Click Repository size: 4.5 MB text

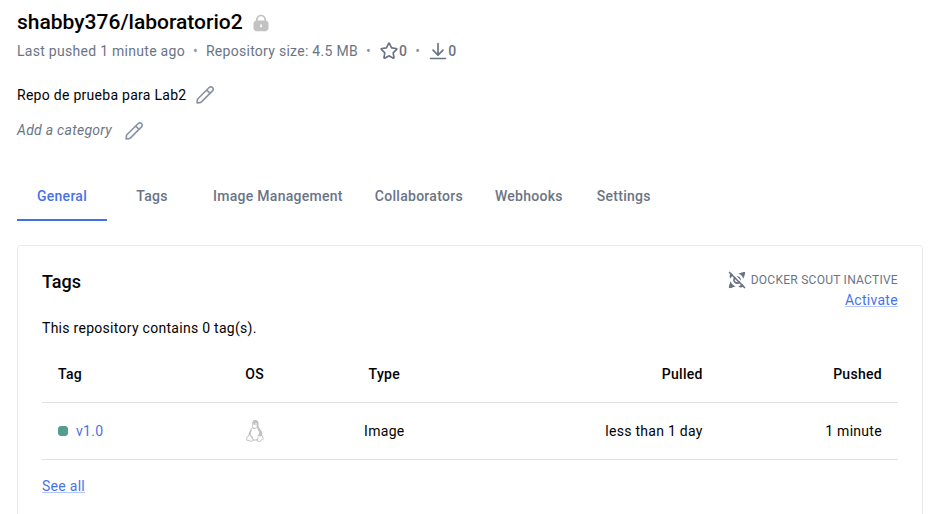[281, 51]
